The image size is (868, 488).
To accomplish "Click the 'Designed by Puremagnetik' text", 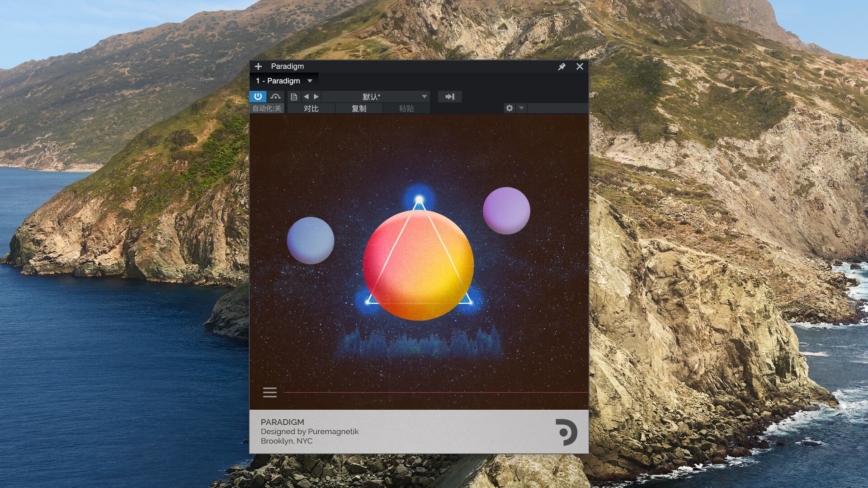I will click(x=310, y=432).
